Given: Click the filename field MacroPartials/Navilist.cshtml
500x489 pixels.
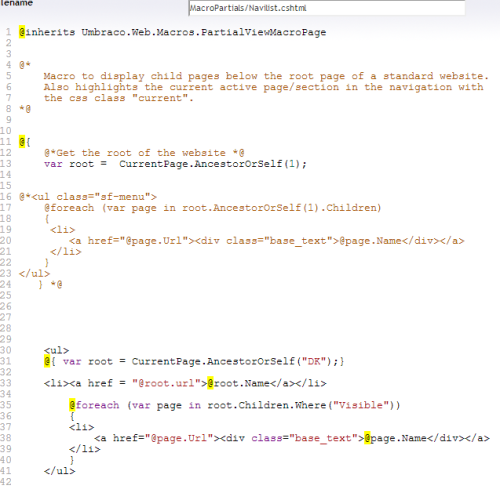Looking at the screenshot, I should 326,8.
